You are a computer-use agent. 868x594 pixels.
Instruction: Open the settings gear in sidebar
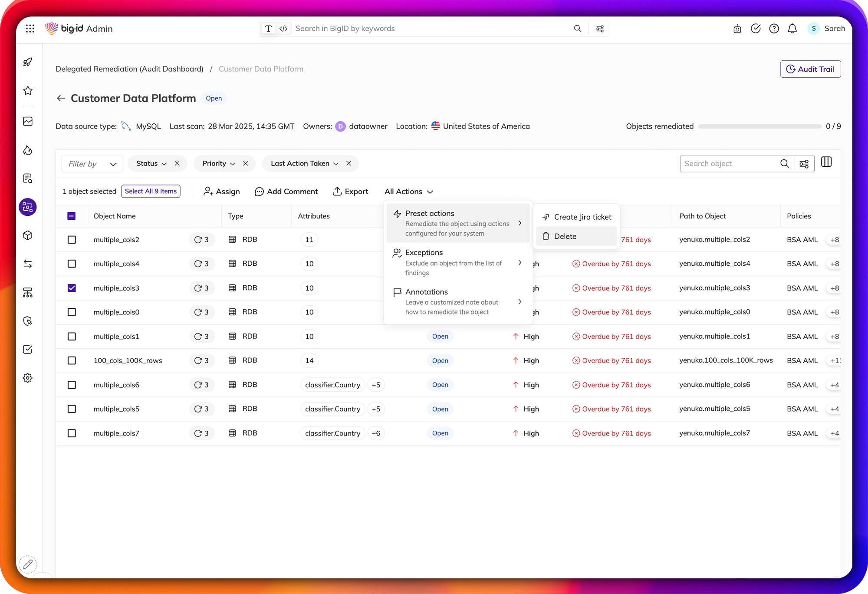pyautogui.click(x=28, y=378)
